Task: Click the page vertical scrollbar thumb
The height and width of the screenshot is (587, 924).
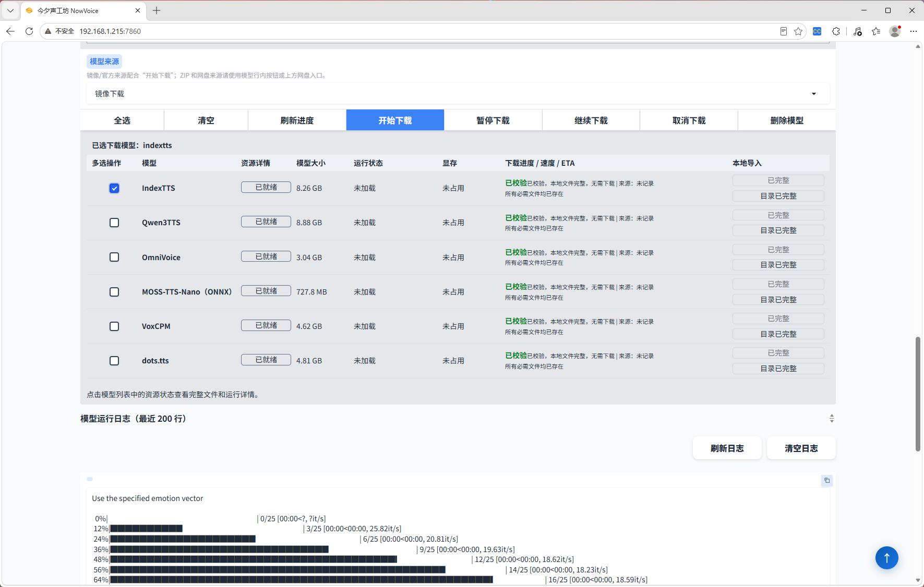Action: pyautogui.click(x=918, y=394)
